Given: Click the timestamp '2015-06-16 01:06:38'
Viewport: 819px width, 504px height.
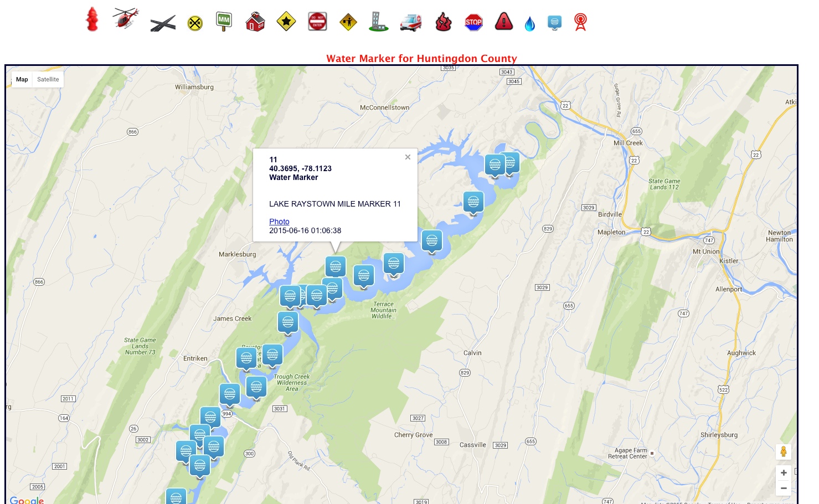Looking at the screenshot, I should point(305,230).
